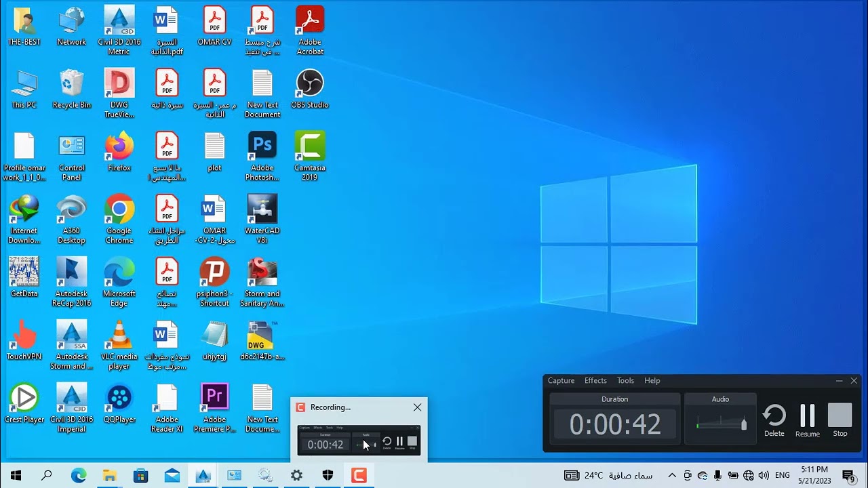The image size is (868, 488).
Task: Select the psiphon3 Shortcut icon
Action: (214, 282)
